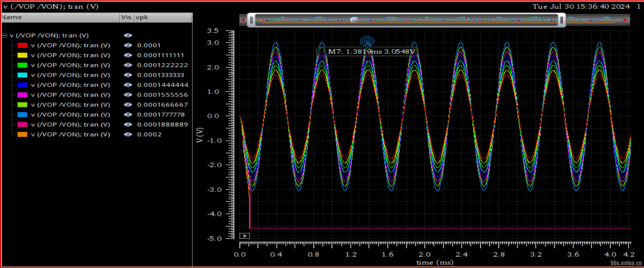644x268 pixels.
Task: Select the vpk value 0.0001555556
Action: (x=162, y=95)
